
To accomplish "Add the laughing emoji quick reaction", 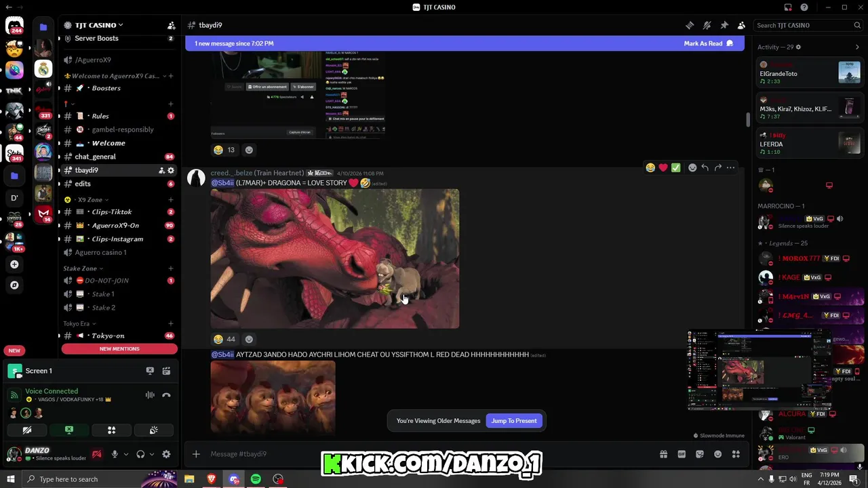I will tap(650, 167).
